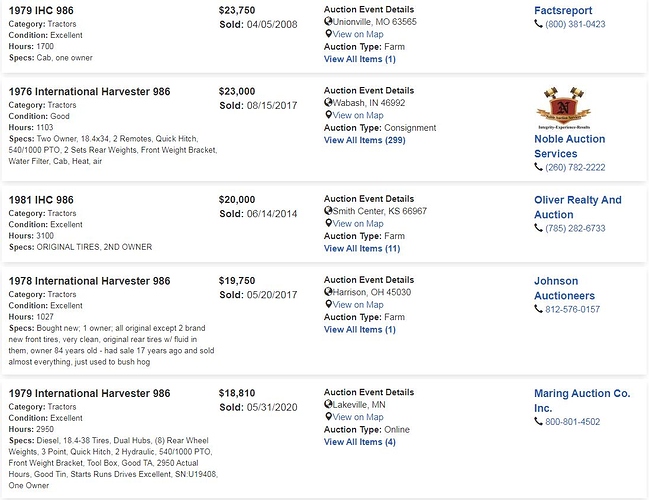This screenshot has height=500, width=649.
Task: Call Noble Auction at (260) 782-2222
Action: point(575,168)
